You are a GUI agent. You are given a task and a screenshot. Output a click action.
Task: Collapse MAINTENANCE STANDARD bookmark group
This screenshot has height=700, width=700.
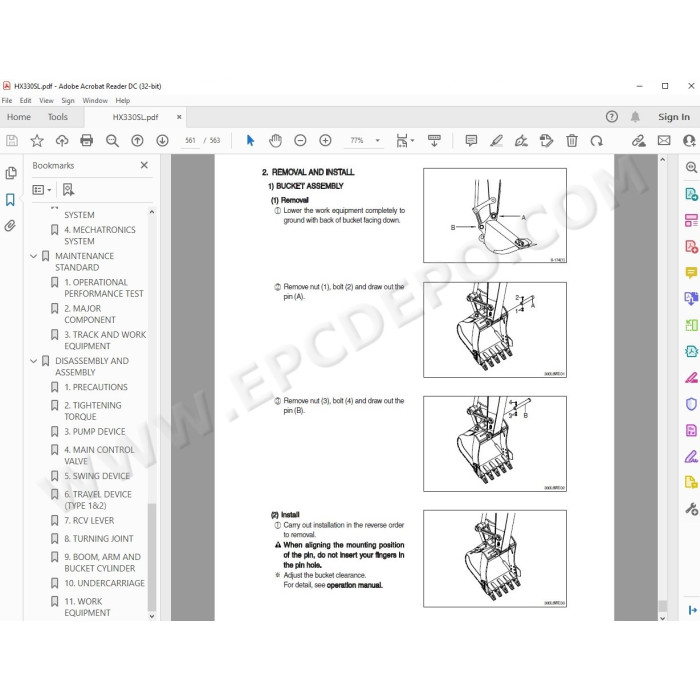tap(33, 256)
